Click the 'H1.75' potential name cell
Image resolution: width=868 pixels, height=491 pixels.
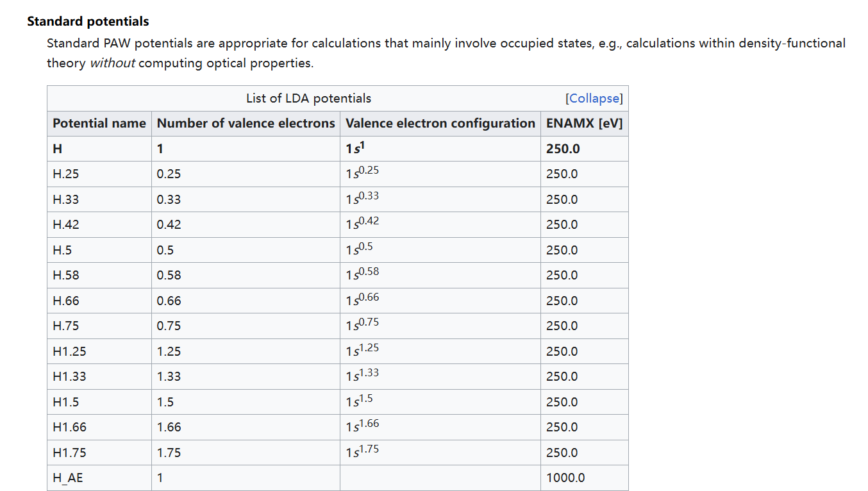(x=99, y=453)
